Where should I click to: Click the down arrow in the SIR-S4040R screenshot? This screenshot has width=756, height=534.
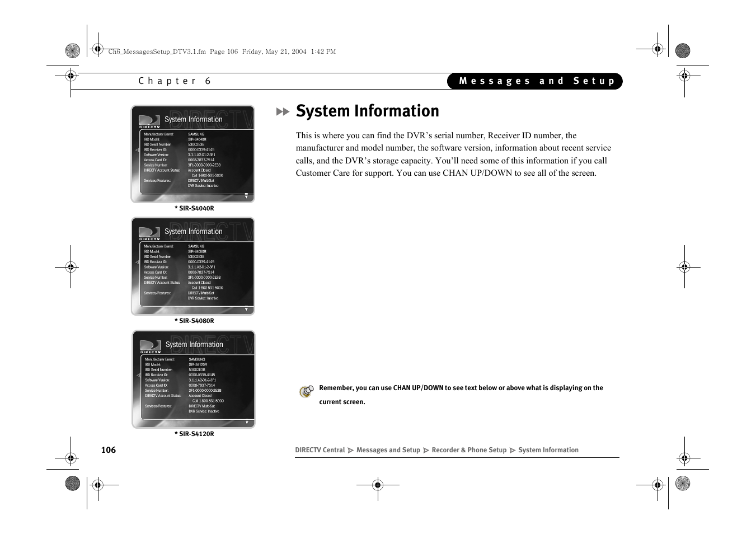pyautogui.click(x=246, y=196)
